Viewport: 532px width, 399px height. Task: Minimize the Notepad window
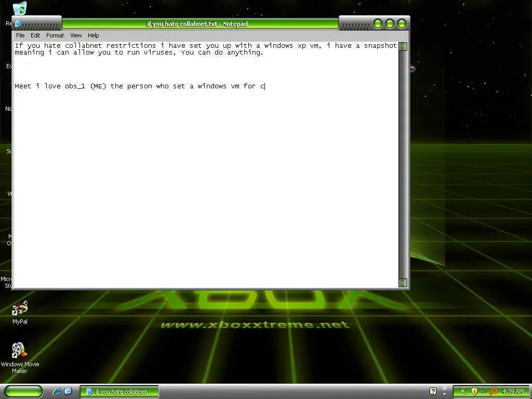378,24
